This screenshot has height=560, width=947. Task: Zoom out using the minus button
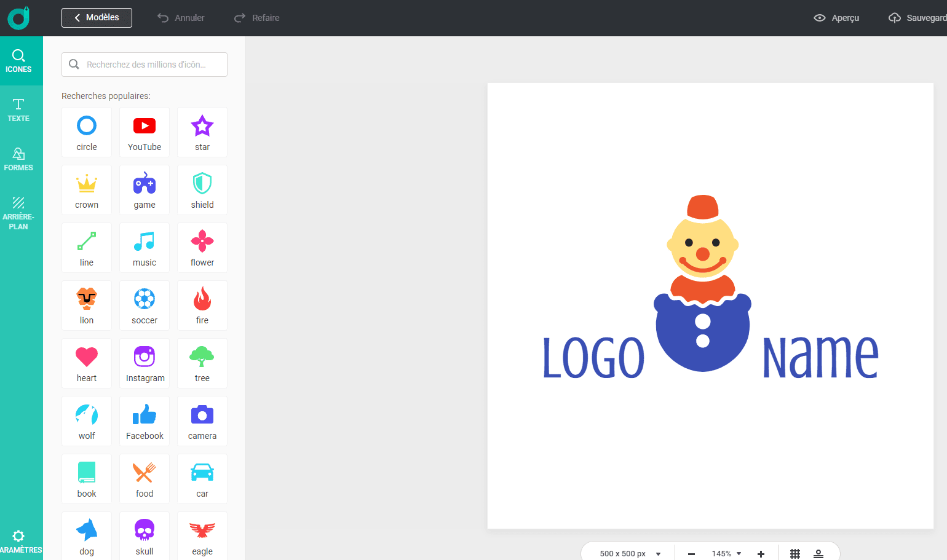pyautogui.click(x=691, y=553)
